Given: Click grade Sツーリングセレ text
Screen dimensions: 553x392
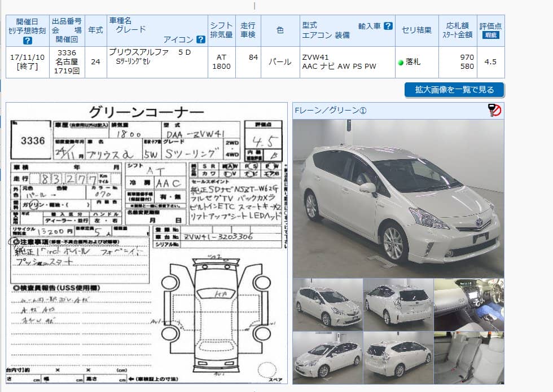Looking at the screenshot, I should pos(133,61).
